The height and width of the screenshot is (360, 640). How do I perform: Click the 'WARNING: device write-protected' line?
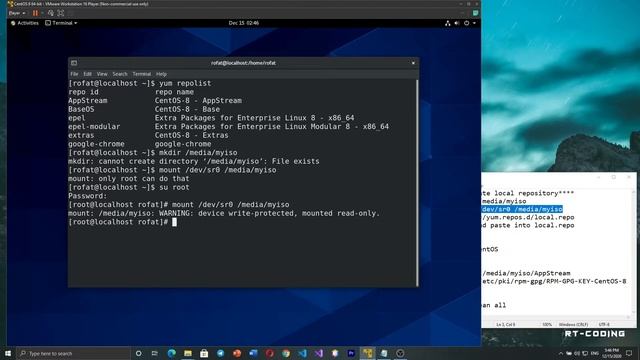pyautogui.click(x=224, y=213)
